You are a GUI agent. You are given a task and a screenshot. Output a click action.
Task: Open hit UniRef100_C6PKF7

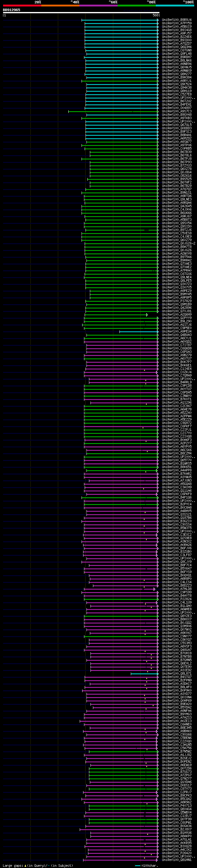pos(176,426)
